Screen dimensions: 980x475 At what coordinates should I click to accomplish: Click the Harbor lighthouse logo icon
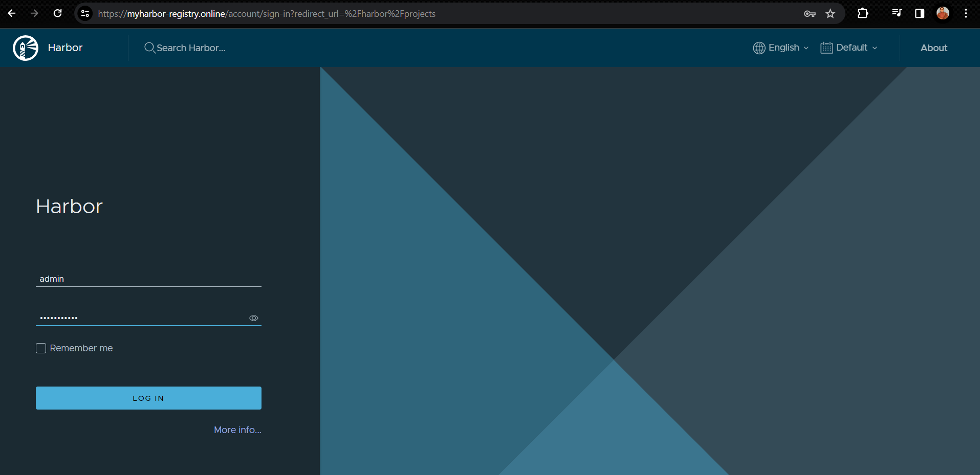point(26,48)
